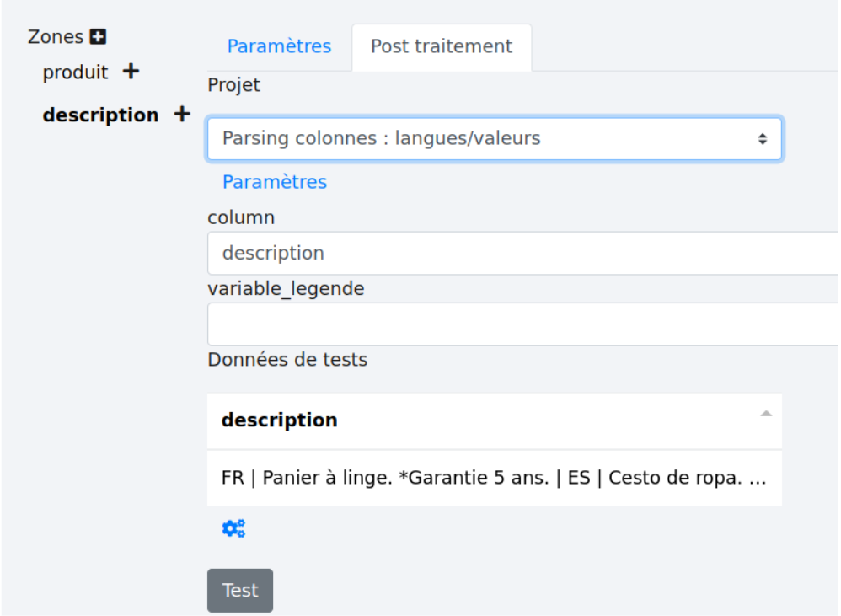Expand the blue Paramètres link under the dropdown
This screenshot has height=616, width=841.
click(x=274, y=182)
